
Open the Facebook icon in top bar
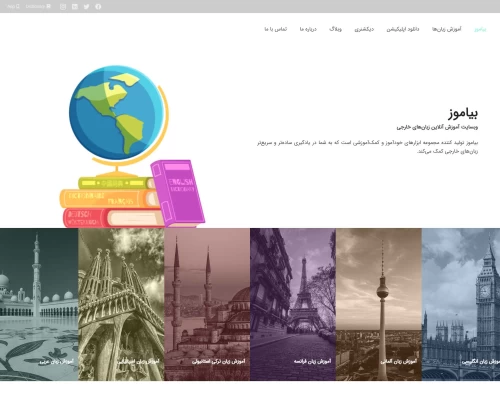click(98, 7)
